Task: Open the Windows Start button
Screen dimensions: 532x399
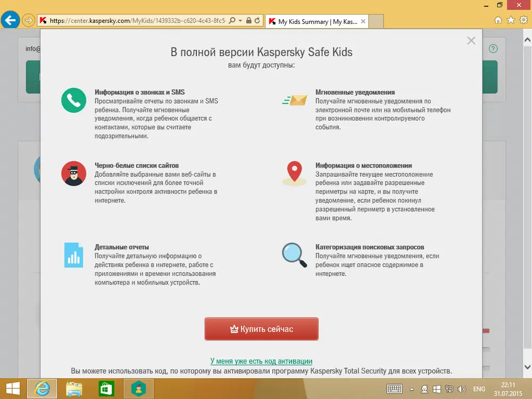Action: click(13, 389)
